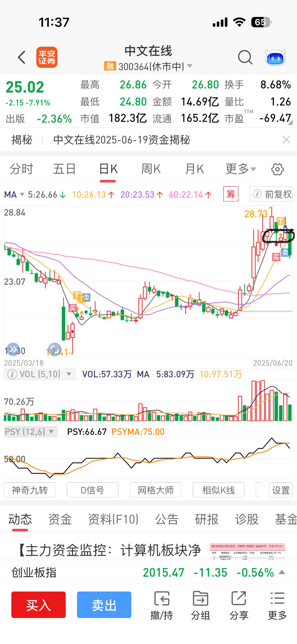297x644 pixels.
Task: Switch to 分时 chart tab
Action: pos(21,169)
